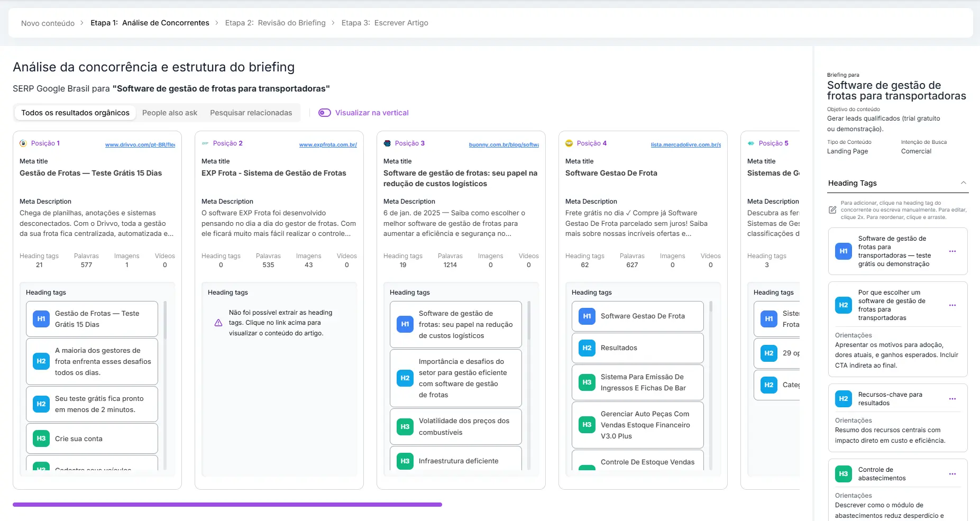This screenshot has height=521, width=980.
Task: Switch to Todos os resultados orgânicos tab
Action: (75, 113)
